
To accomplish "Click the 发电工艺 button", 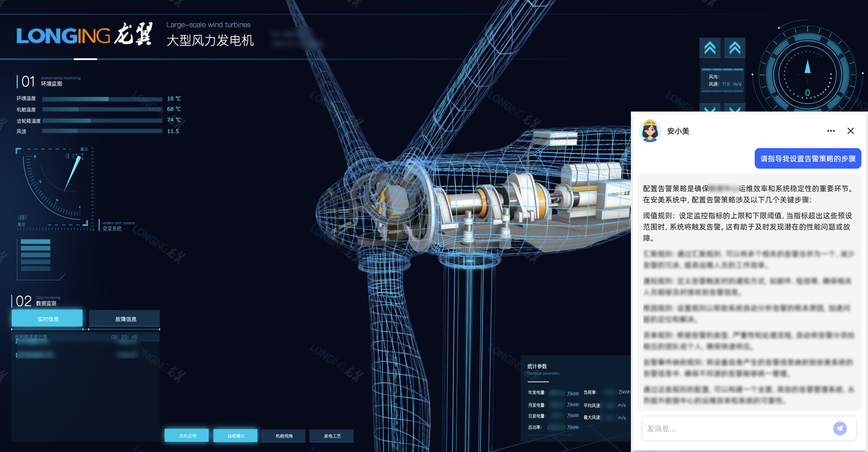I will pos(332,436).
